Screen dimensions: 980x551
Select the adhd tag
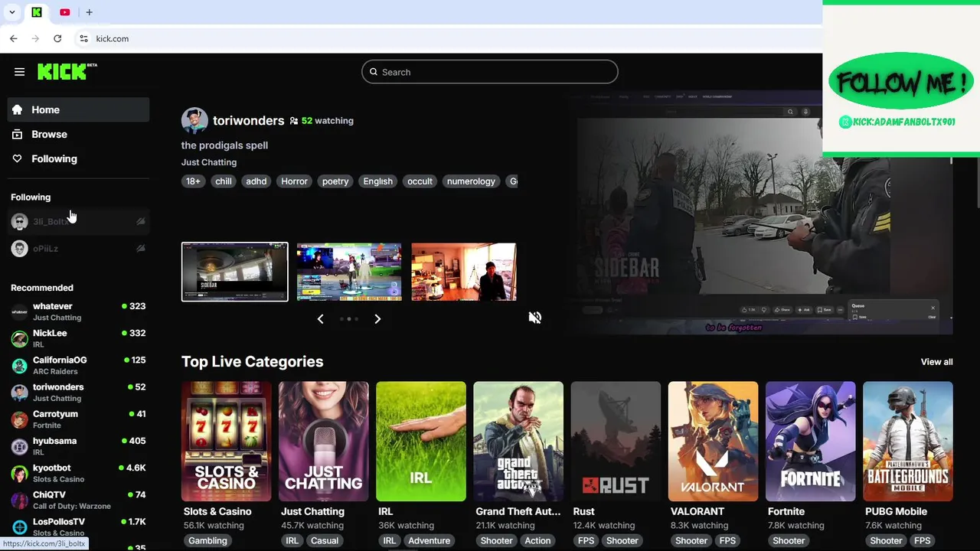(256, 181)
